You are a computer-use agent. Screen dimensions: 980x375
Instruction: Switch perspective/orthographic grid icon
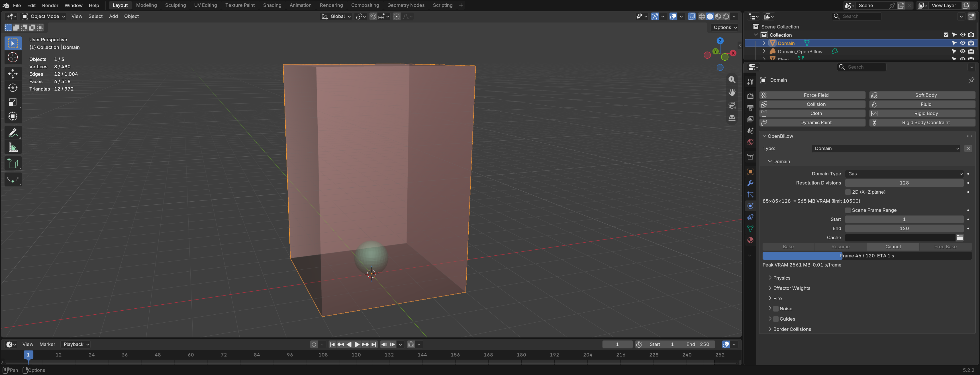coord(732,118)
